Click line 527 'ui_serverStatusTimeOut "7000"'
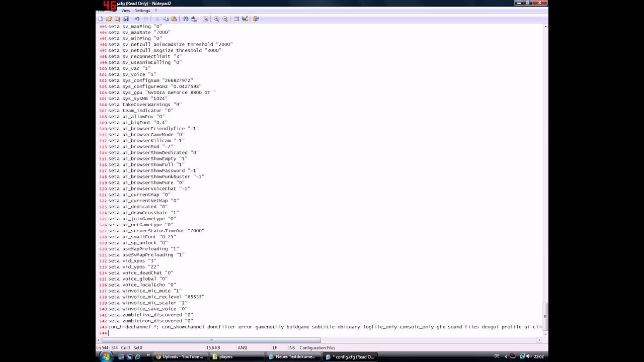Screen dimensions: 644x362 click(x=156, y=231)
